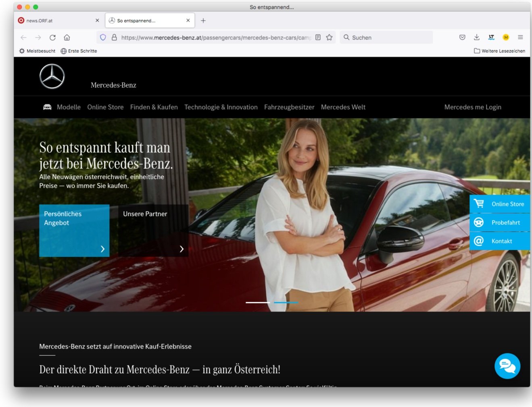
Task: Click the chevron on Persönliches Angebot tile
Action: tap(102, 249)
